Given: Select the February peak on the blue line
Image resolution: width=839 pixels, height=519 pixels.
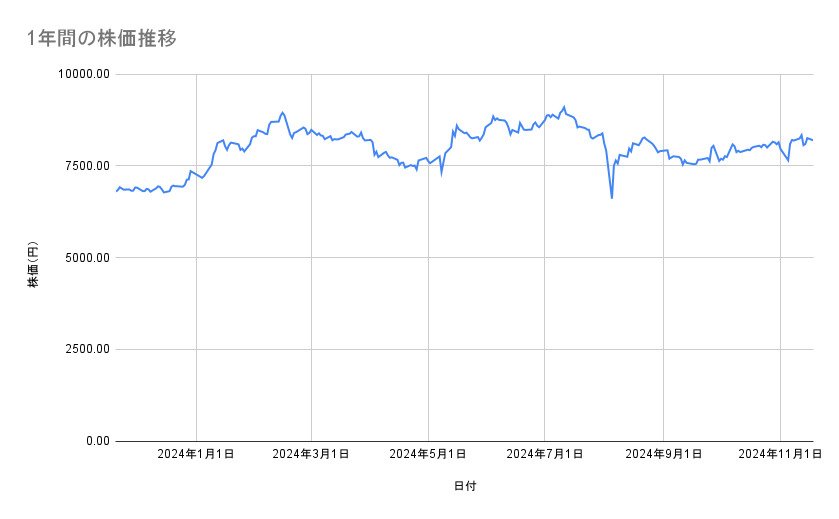Looking at the screenshot, I should coord(283,112).
